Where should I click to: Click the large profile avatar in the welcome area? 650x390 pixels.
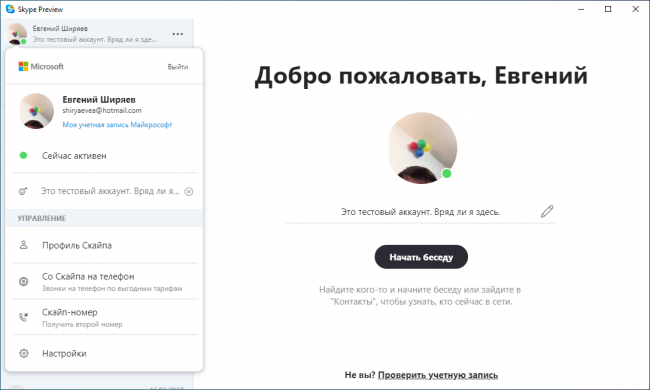(423, 148)
